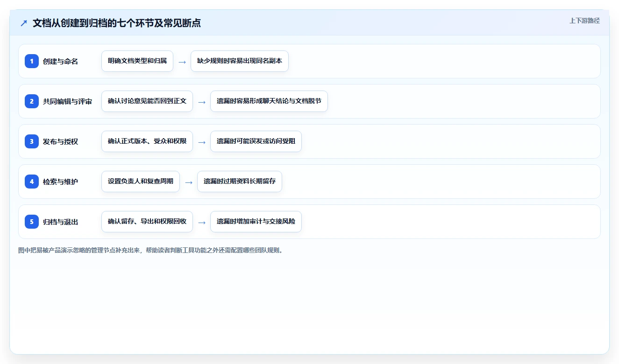This screenshot has width=619, height=364.
Task: Select the 归档与退出 step label
Action: [60, 222]
